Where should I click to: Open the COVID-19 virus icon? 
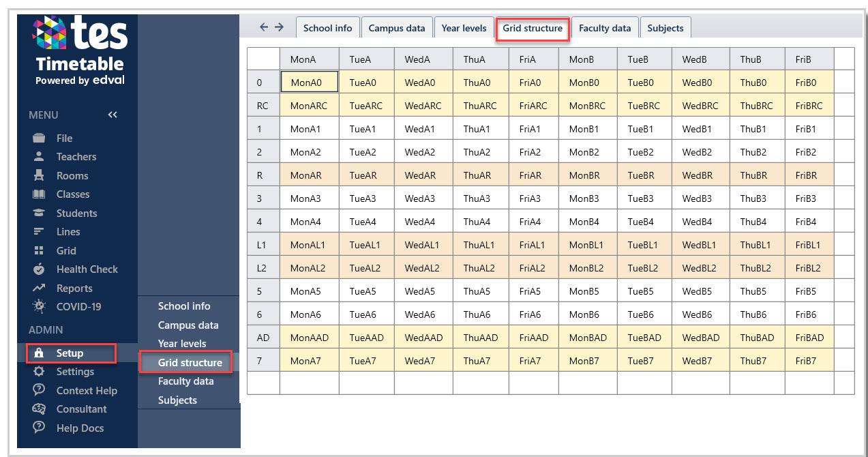[39, 306]
